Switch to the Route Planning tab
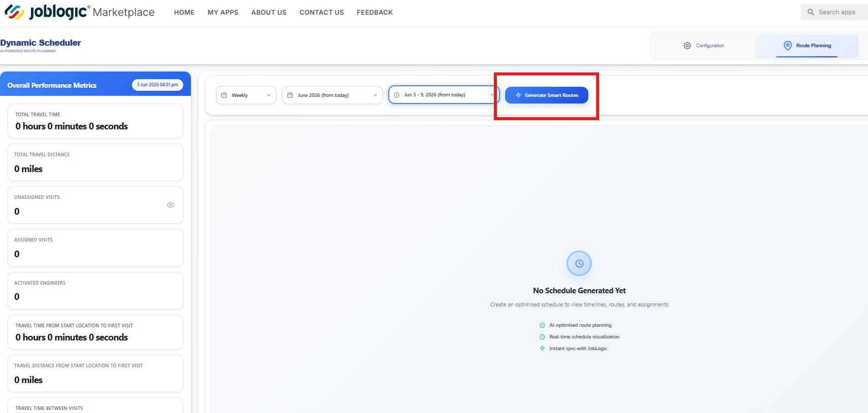 (807, 46)
